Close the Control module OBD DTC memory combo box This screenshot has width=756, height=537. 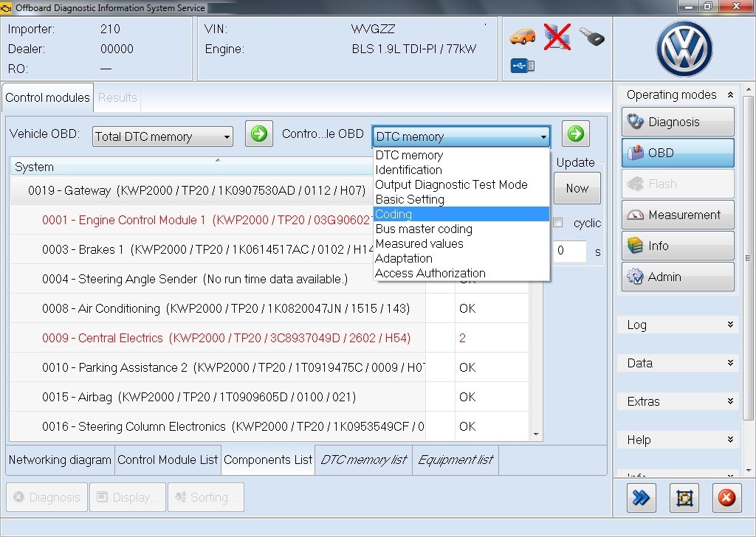tap(461, 136)
